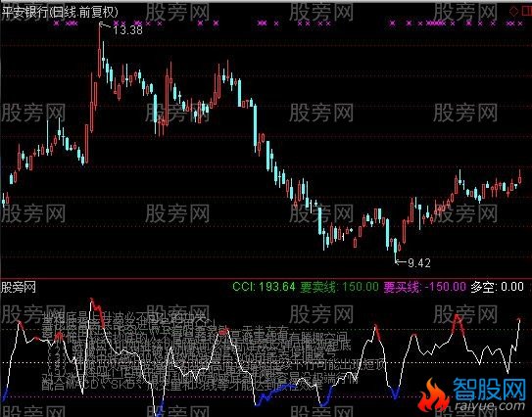Click the red square icon beside the diamond
The image size is (532, 417).
pos(526,12)
